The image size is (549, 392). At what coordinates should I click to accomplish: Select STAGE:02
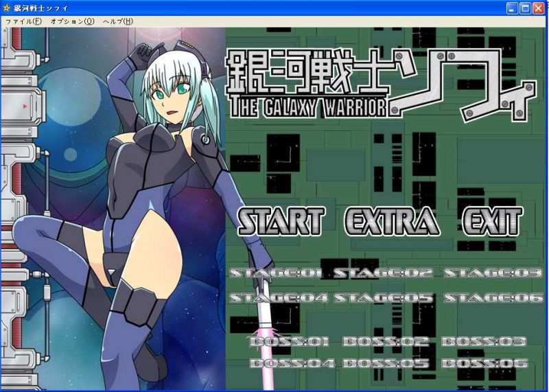(x=383, y=273)
